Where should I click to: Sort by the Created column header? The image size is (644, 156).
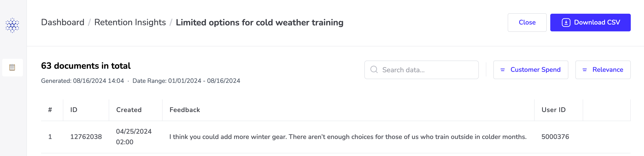[129, 110]
